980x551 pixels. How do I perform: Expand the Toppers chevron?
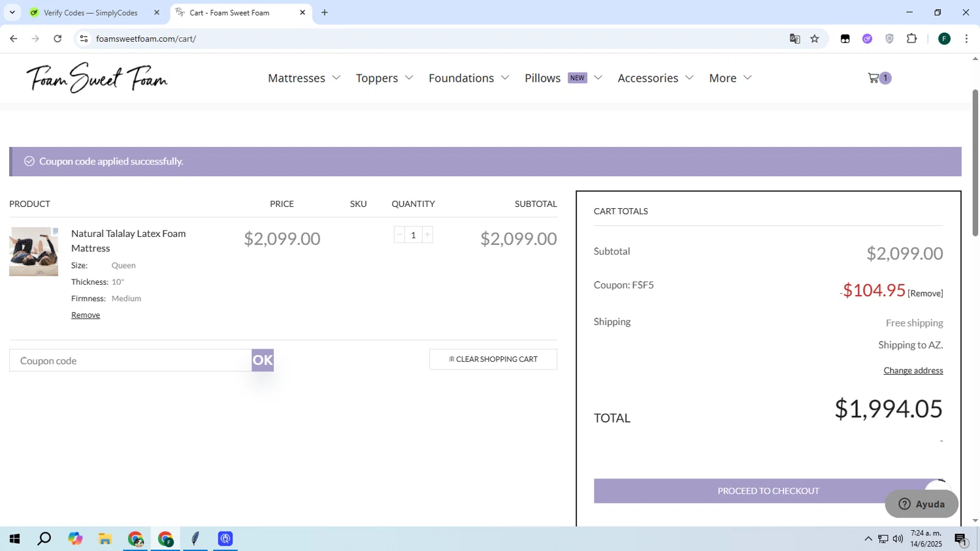(409, 78)
